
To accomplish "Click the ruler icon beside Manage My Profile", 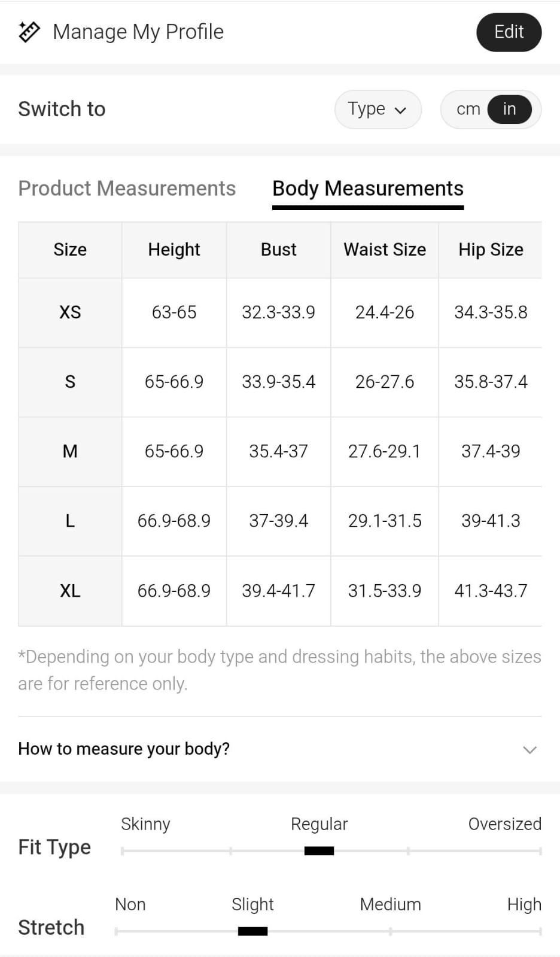I will pyautogui.click(x=29, y=32).
